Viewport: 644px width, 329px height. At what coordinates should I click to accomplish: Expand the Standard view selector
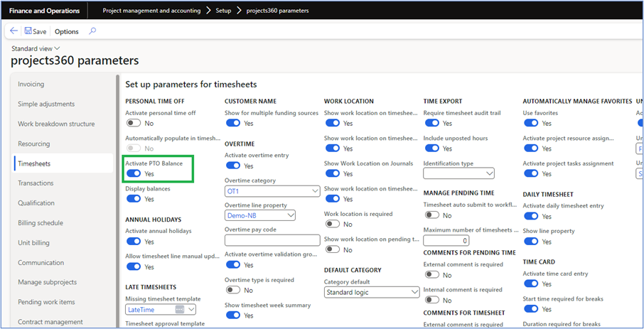(36, 48)
